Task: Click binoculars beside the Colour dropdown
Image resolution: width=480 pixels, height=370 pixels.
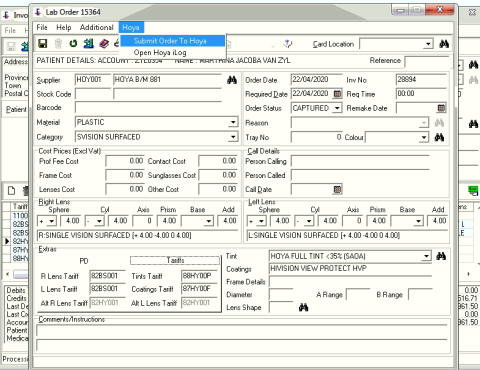Action: coord(439,137)
